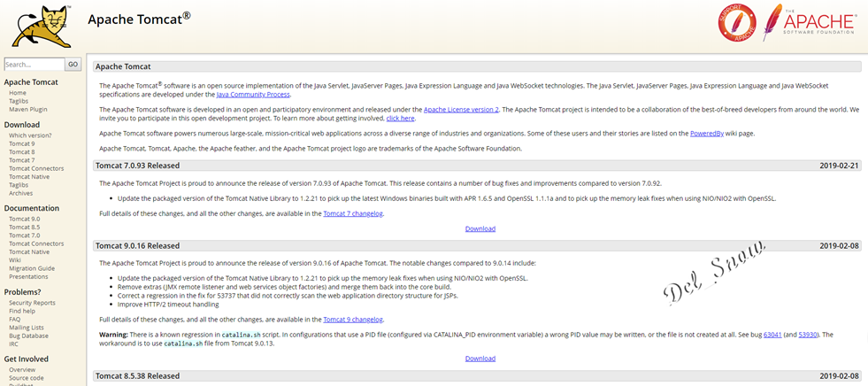
Task: Click the Tomcat cat logo
Action: (42, 27)
